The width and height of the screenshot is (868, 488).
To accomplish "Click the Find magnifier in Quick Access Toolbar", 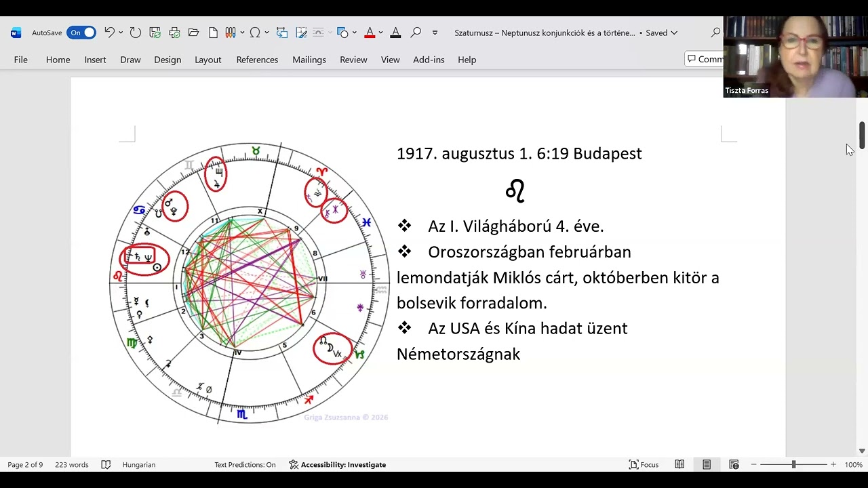I will point(416,33).
